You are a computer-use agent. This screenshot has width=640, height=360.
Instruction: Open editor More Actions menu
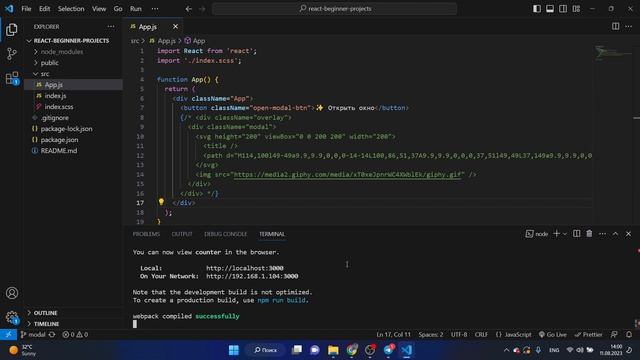pyautogui.click(x=629, y=27)
